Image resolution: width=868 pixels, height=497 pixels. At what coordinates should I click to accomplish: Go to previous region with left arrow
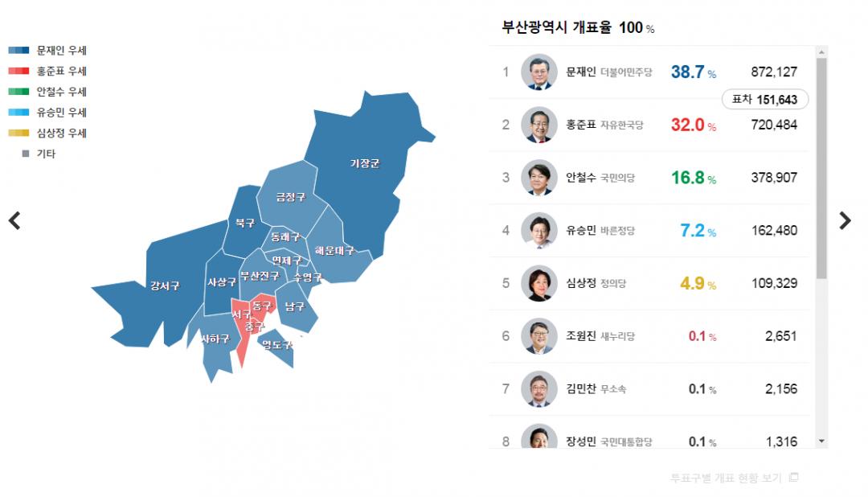click(x=14, y=220)
